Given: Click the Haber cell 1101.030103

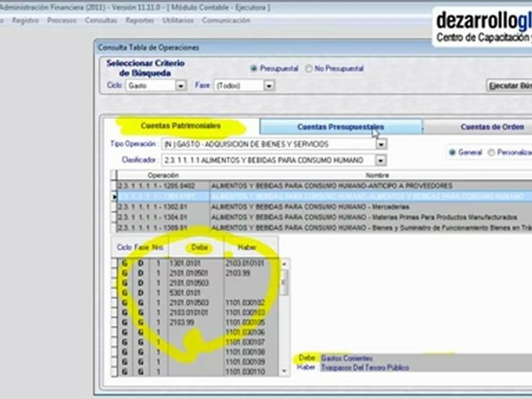Looking at the screenshot, I should click(x=251, y=313).
